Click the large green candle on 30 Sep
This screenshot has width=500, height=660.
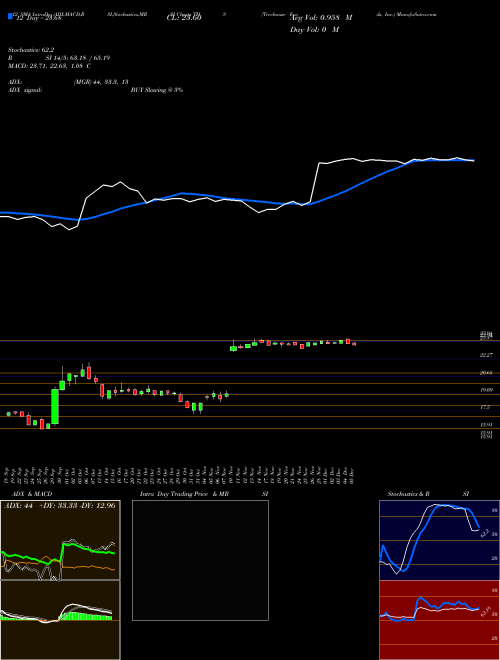pos(55,406)
